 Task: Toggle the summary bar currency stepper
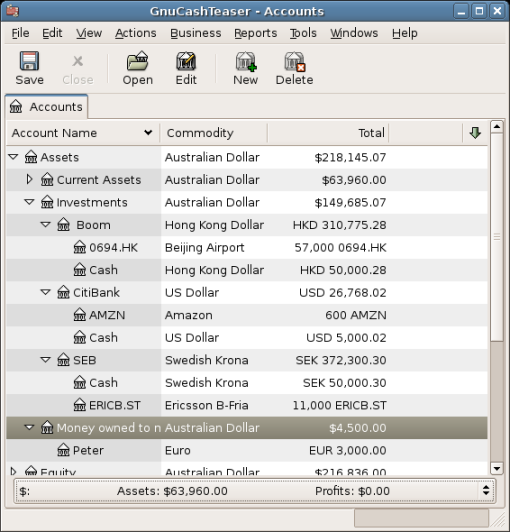(486, 490)
